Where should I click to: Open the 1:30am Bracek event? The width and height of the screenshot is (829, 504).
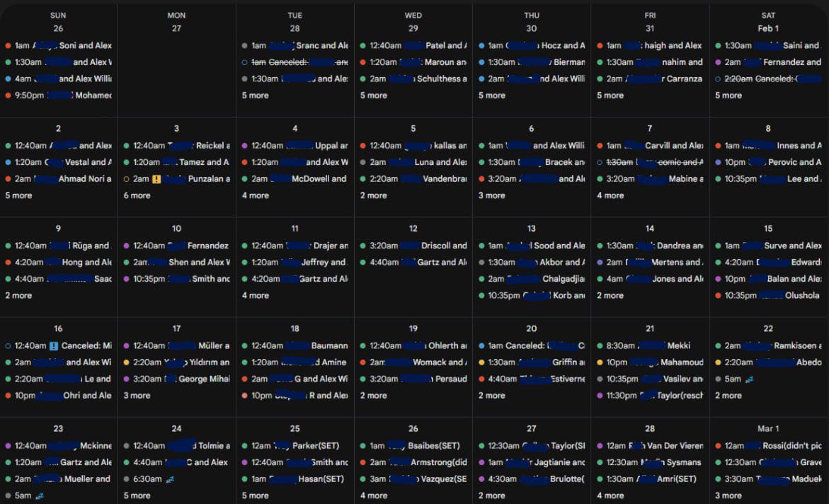[532, 162]
